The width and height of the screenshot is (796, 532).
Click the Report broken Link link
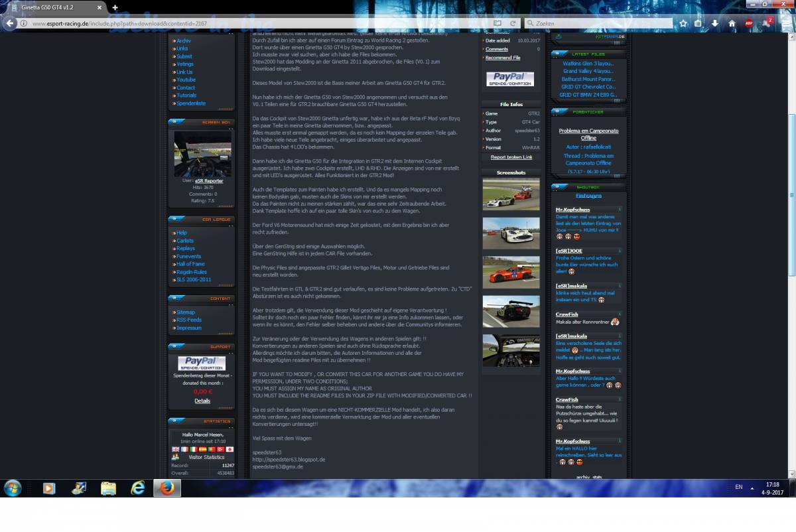coord(511,157)
